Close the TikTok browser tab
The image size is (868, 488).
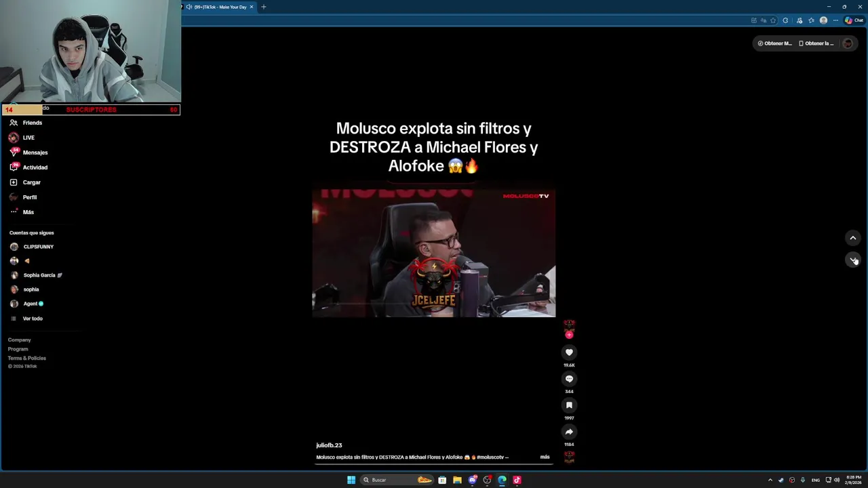click(x=252, y=7)
